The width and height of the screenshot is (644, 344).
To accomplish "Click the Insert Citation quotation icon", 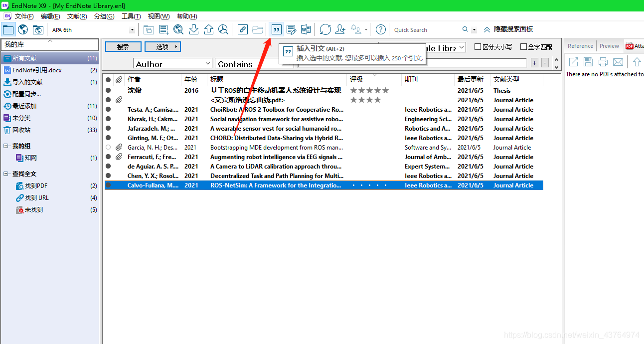I will 276,29.
